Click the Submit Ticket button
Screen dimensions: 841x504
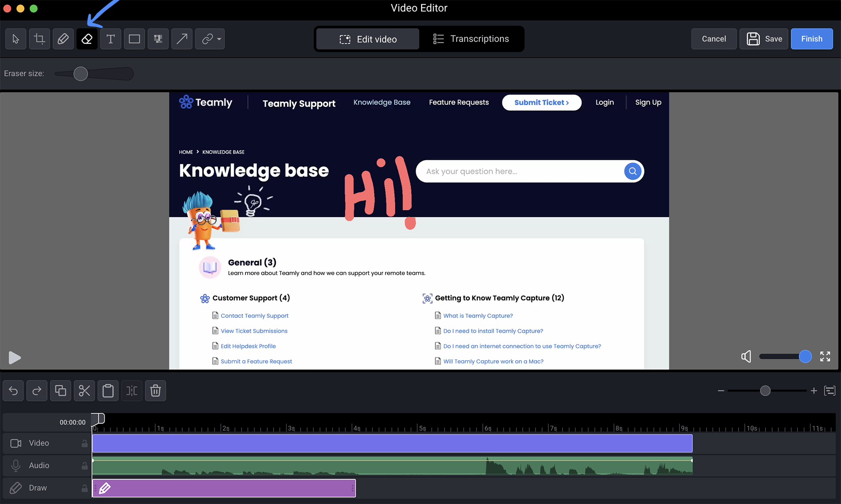[x=542, y=102]
